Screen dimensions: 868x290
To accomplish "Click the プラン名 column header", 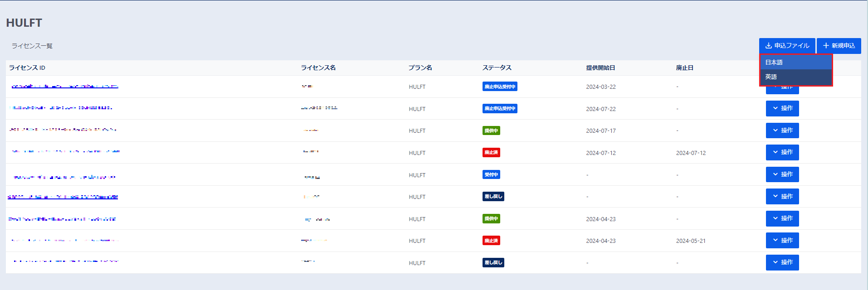I will [420, 68].
